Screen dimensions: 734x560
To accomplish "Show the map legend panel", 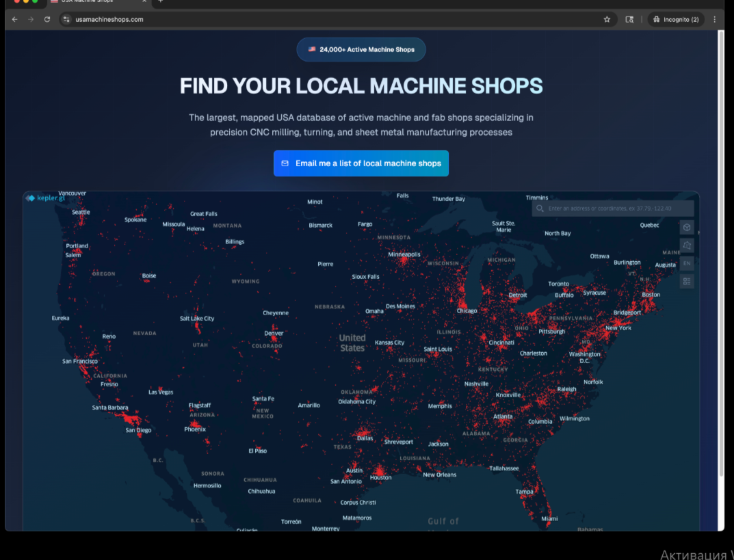I will (x=687, y=281).
